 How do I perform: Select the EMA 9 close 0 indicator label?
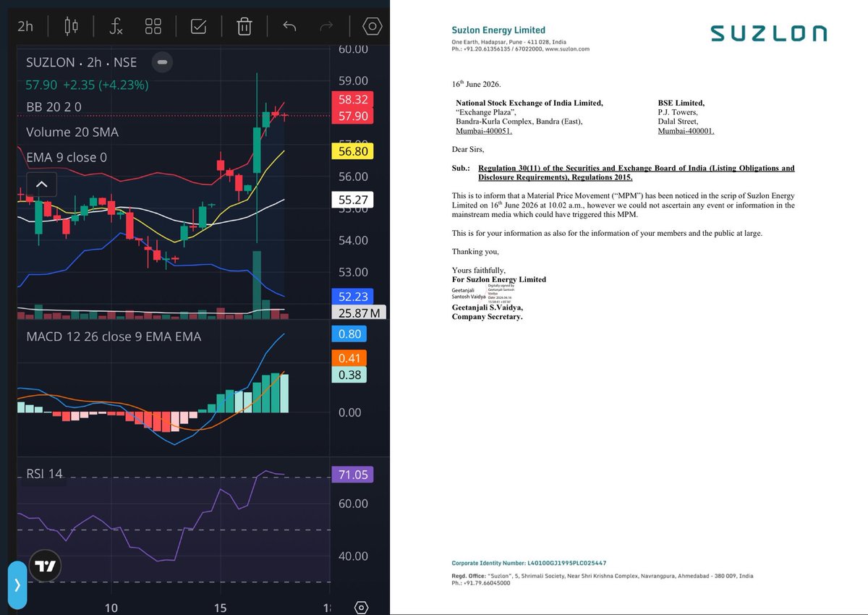[67, 156]
